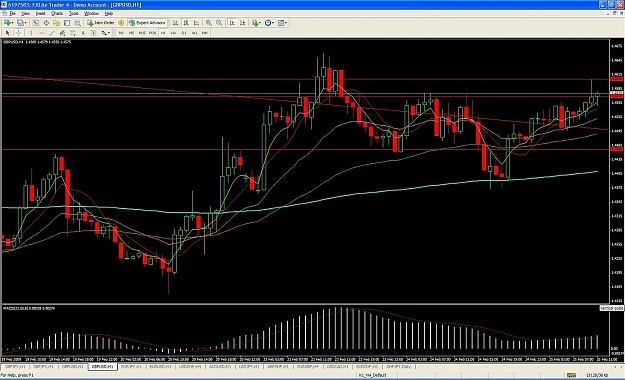Switch to the EURUSD,H1 chart tab
This screenshot has width=625, height=380.
click(x=160, y=366)
